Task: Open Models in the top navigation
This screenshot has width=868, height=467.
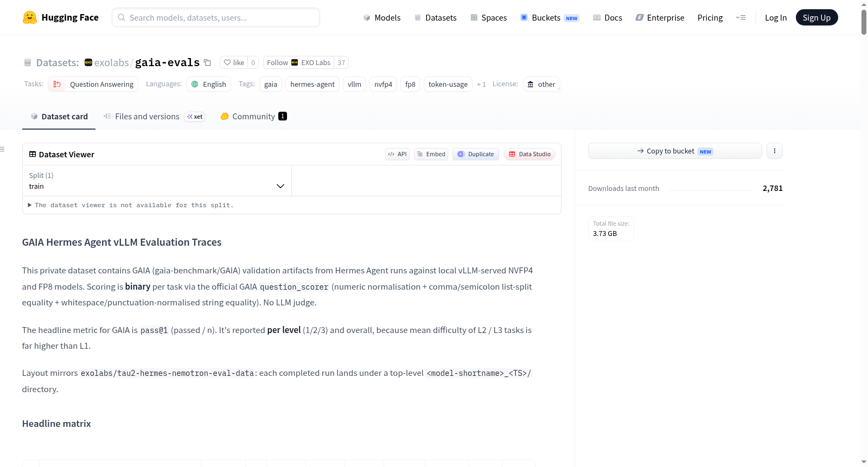Action: [382, 17]
